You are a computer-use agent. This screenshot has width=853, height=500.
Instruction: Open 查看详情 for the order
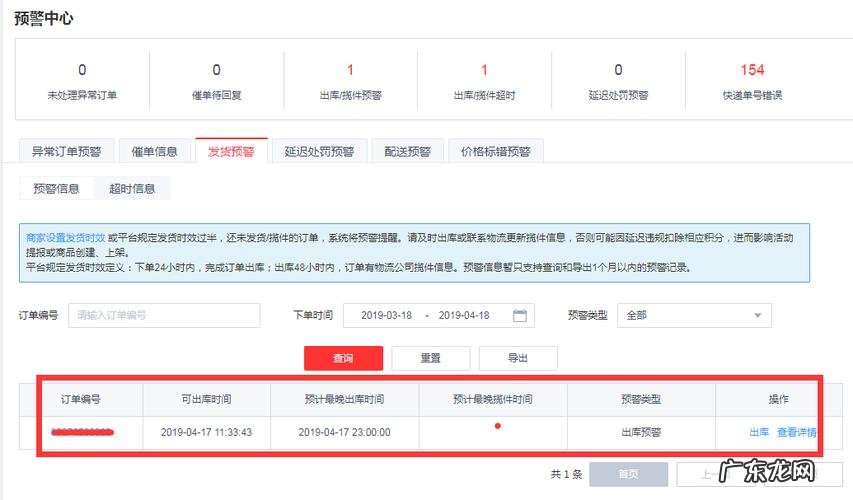tap(796, 433)
